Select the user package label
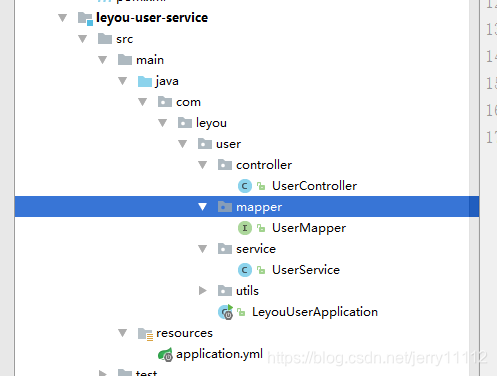This screenshot has width=497, height=376. coord(228,144)
